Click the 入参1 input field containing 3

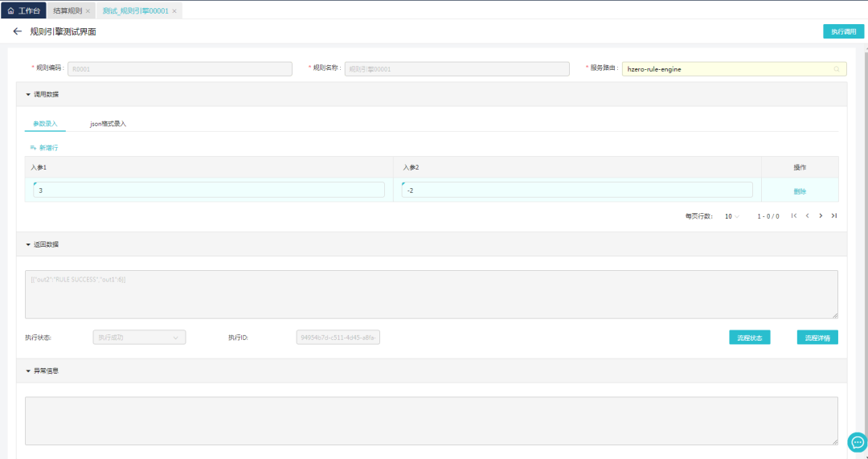[x=209, y=191]
